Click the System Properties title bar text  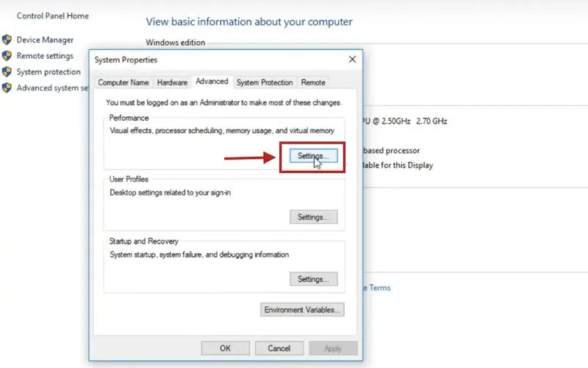[126, 60]
